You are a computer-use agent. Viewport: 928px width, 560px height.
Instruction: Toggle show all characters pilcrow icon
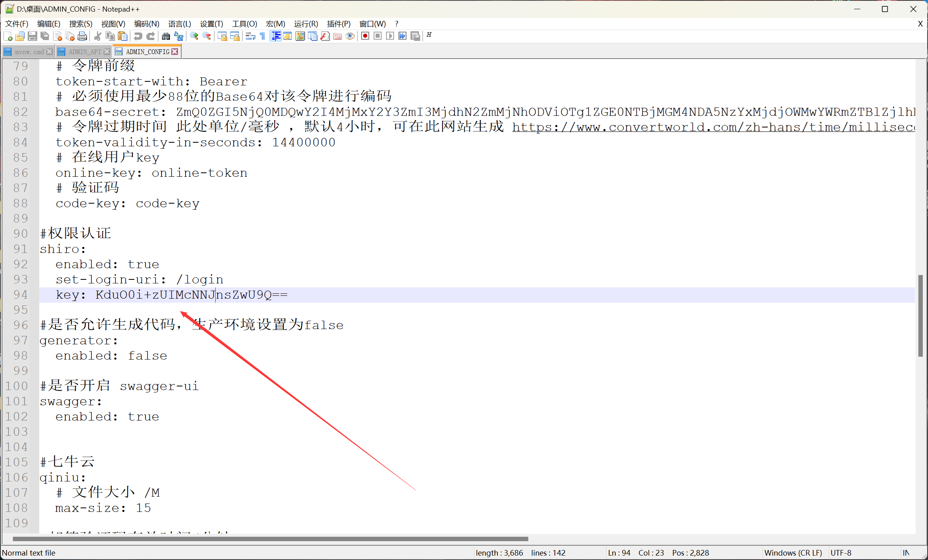[263, 36]
